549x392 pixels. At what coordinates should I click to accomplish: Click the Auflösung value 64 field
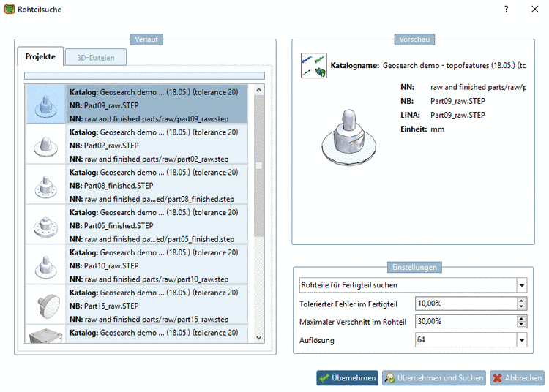tap(466, 340)
